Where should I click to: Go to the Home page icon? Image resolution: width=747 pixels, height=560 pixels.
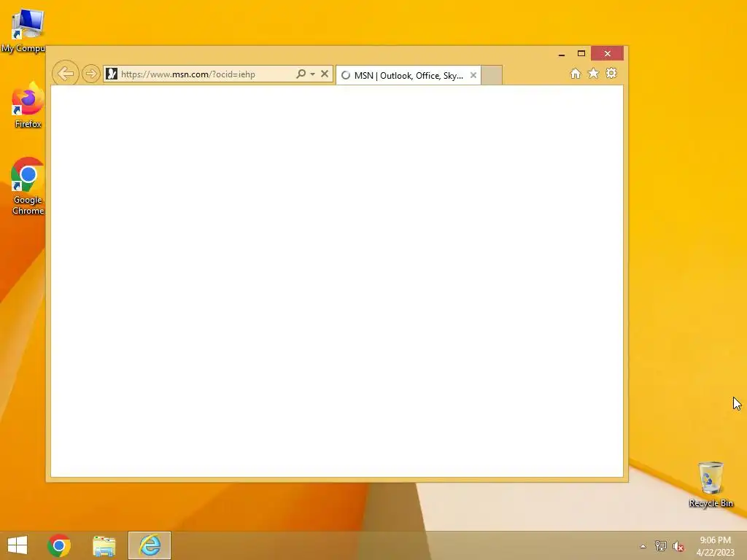pyautogui.click(x=576, y=74)
